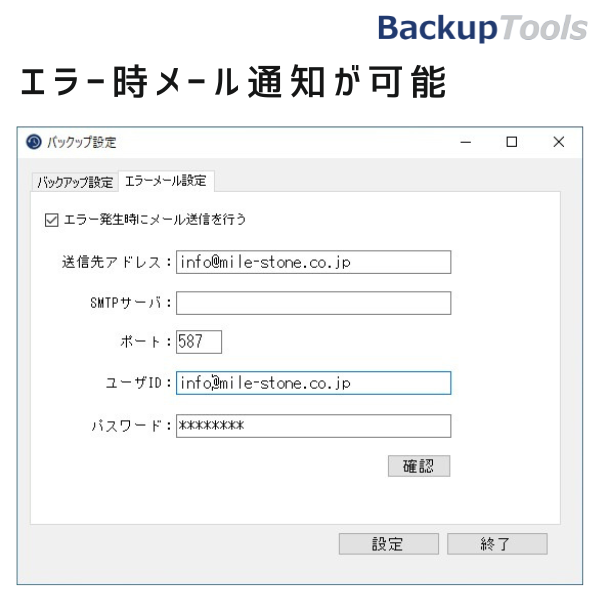Click the ポート field showing 587
This screenshot has height=600, width=600.
pos(198,342)
